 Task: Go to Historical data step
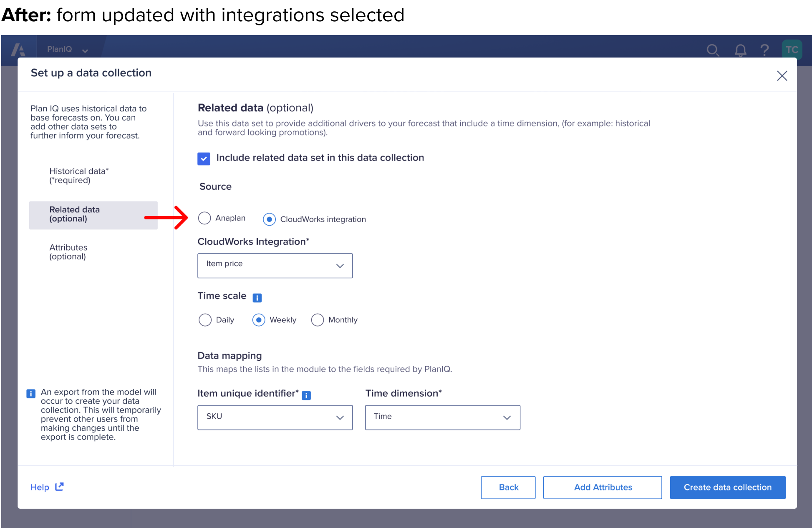[x=79, y=176]
